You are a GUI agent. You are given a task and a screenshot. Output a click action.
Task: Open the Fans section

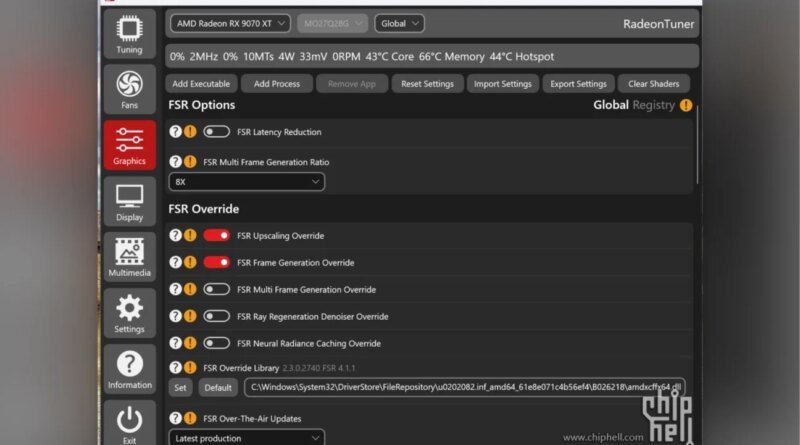click(x=129, y=89)
